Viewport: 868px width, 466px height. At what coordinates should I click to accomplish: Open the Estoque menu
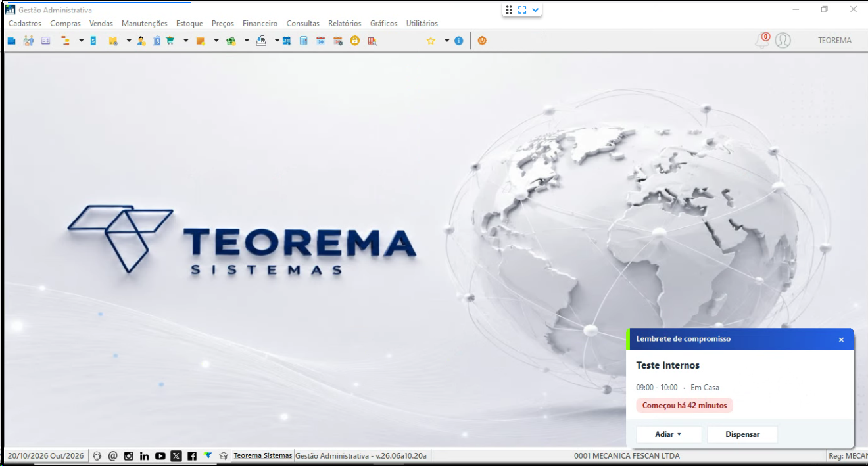coord(189,24)
